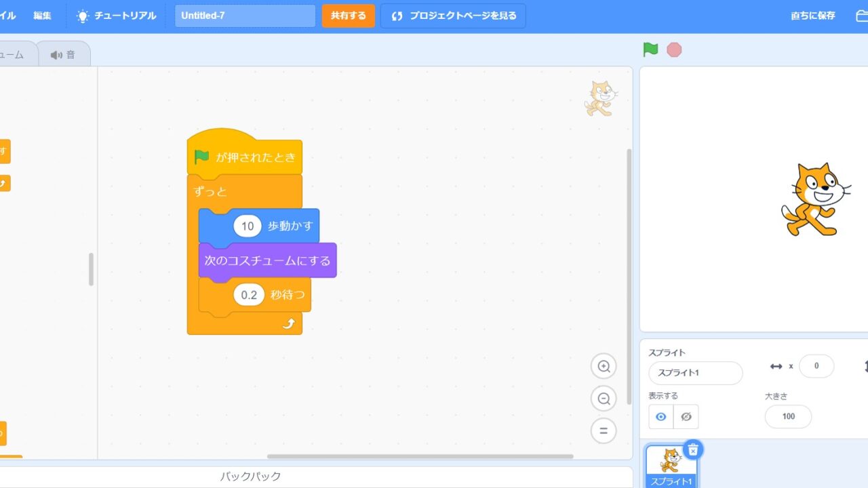This screenshot has height=488, width=868.
Task: Edit the 大きさ size value 100
Action: pyautogui.click(x=788, y=416)
